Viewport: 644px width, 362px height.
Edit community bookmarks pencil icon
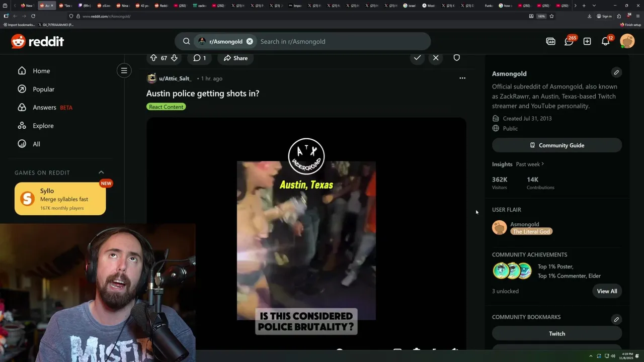[x=616, y=319]
